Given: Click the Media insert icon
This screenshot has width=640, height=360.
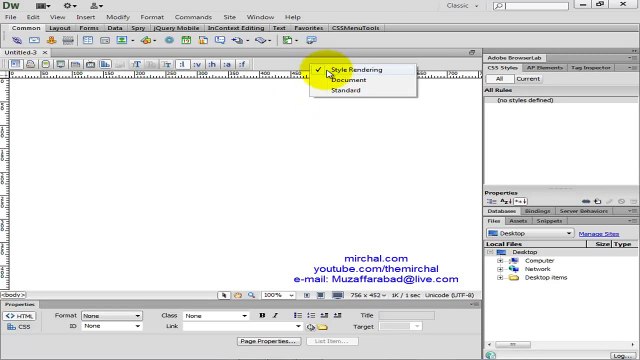Looking at the screenshot, I should [146, 40].
